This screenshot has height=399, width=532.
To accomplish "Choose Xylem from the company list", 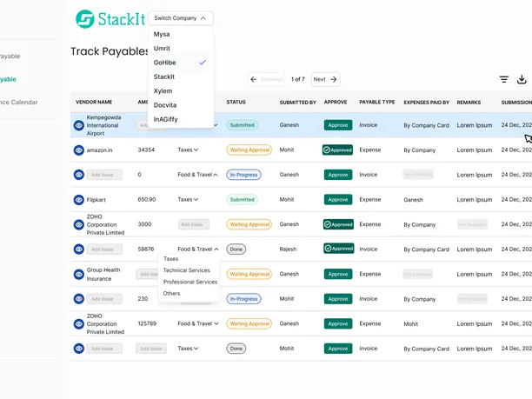I will point(163,91).
